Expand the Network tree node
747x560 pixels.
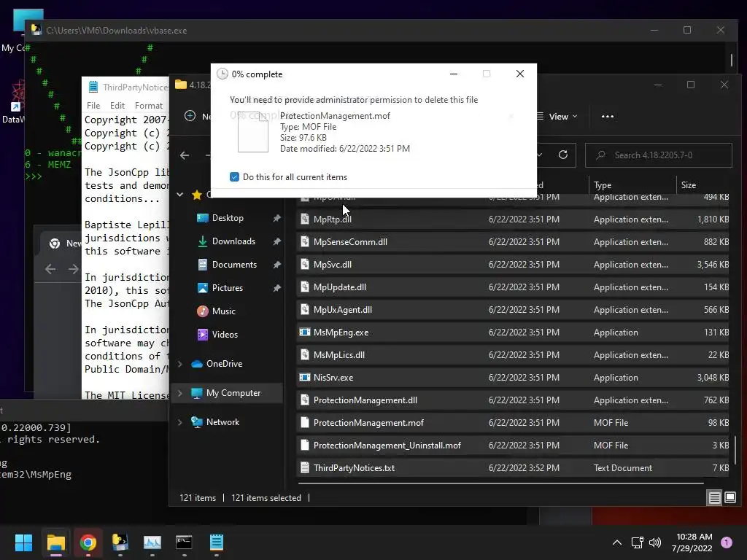[x=180, y=422]
